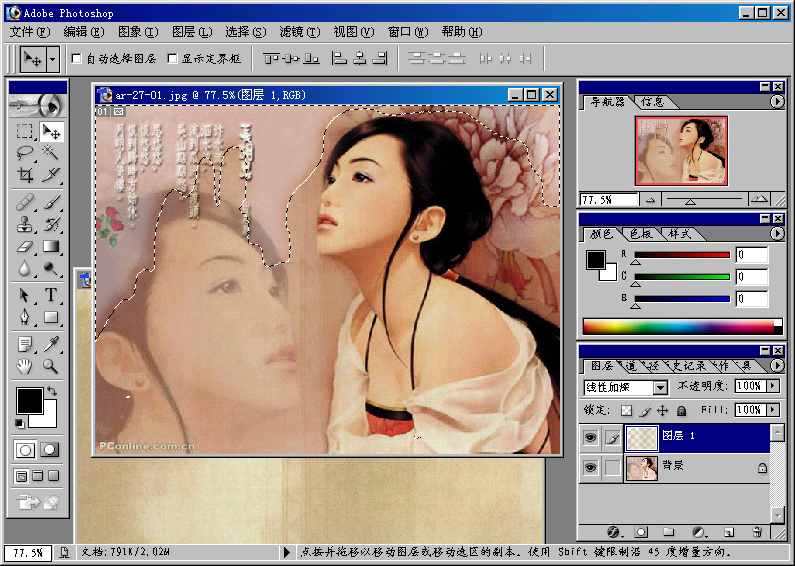Select the Slice tool
The image size is (795, 566).
click(51, 174)
